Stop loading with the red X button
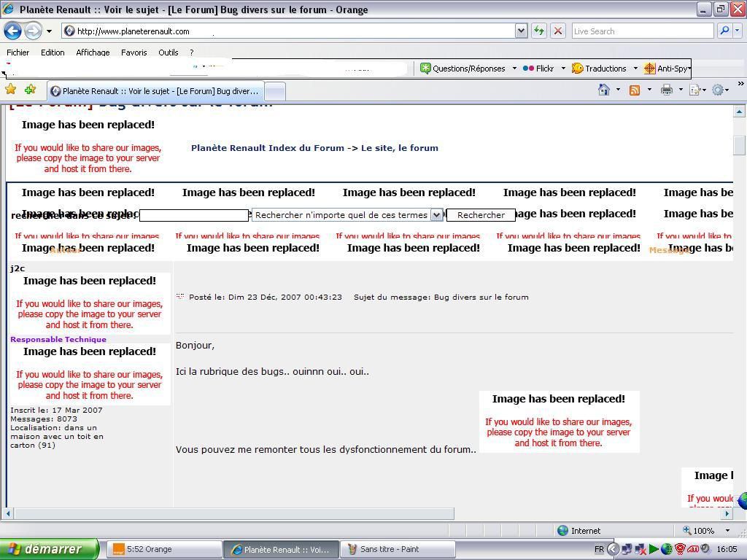This screenshot has width=747, height=560. 558,31
